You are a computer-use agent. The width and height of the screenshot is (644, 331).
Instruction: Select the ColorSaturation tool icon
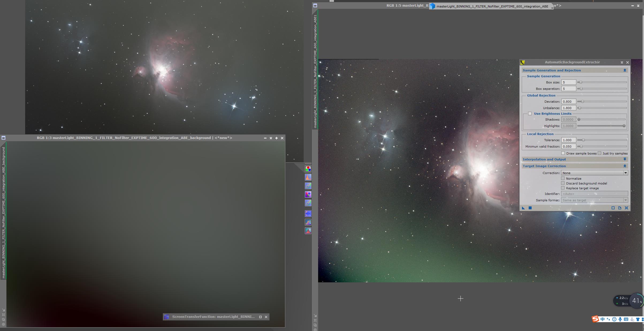point(308,195)
